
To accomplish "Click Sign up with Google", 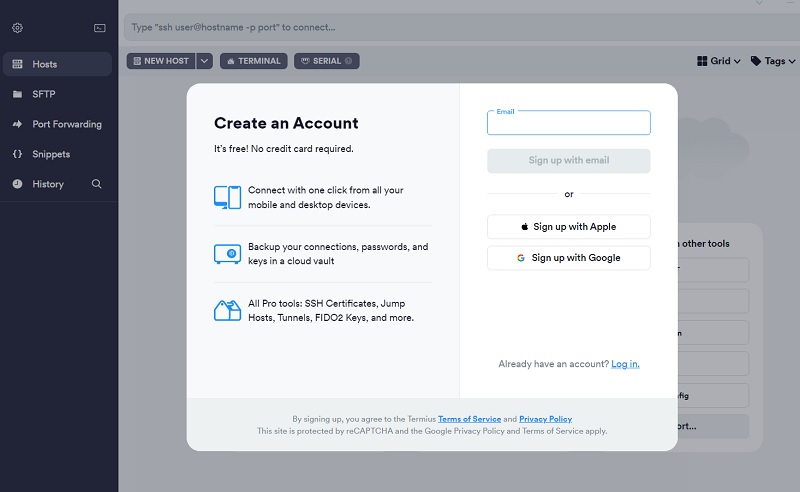I will tap(568, 258).
